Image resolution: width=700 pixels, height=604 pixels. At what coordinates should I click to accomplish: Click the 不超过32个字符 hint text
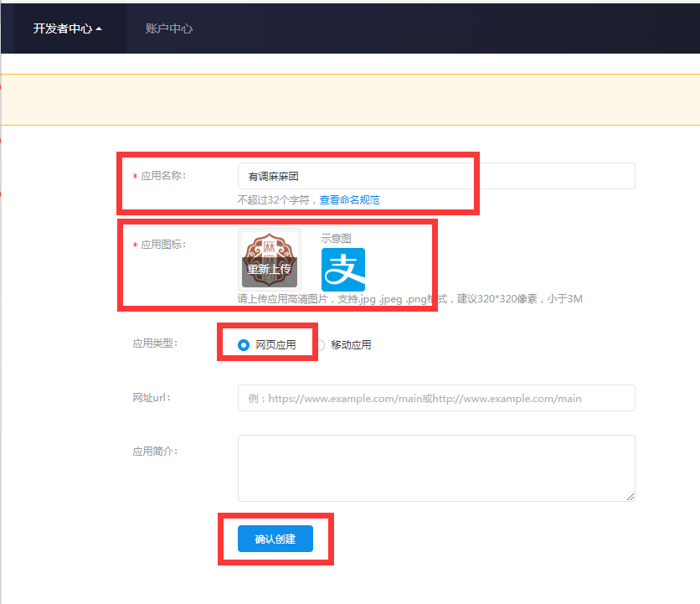click(273, 199)
